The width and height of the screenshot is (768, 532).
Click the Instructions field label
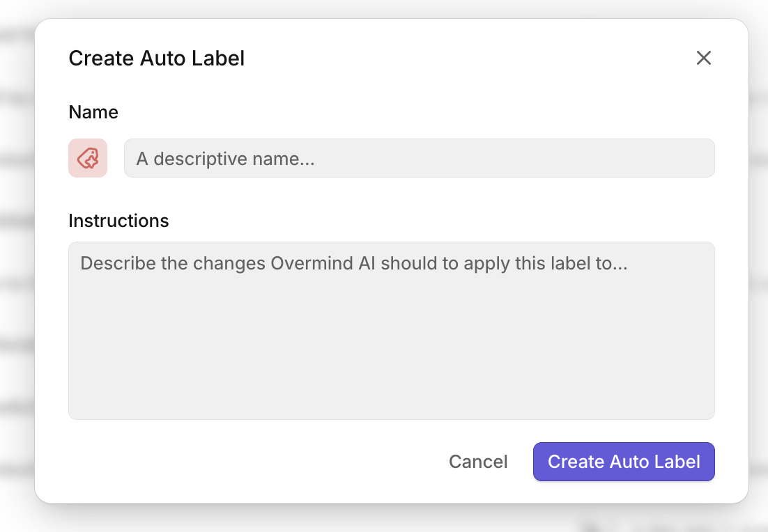118,221
